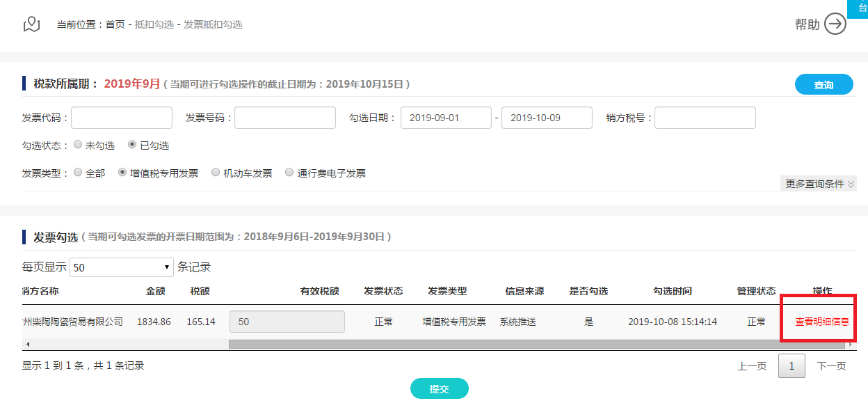The image size is (868, 410).
Task: Open 查看明细信息 link in the row
Action: point(822,322)
